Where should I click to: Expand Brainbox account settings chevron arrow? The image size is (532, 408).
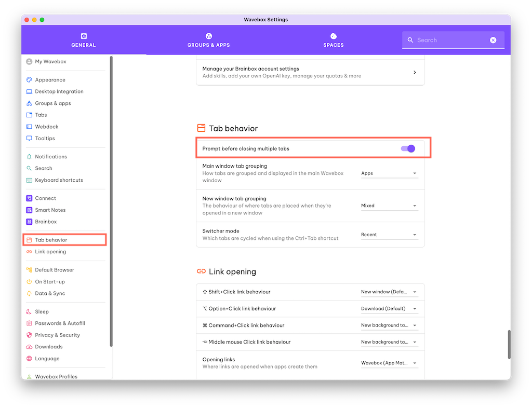coord(415,72)
